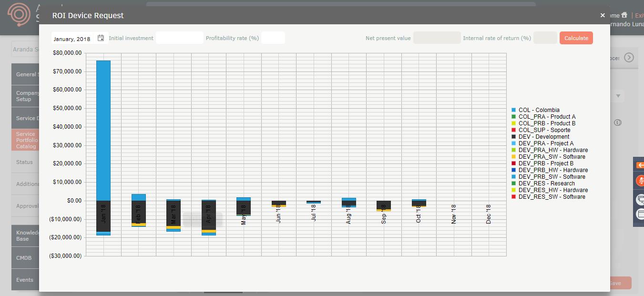Open the chat monitor side icon
The image size is (644, 296).
click(640, 199)
